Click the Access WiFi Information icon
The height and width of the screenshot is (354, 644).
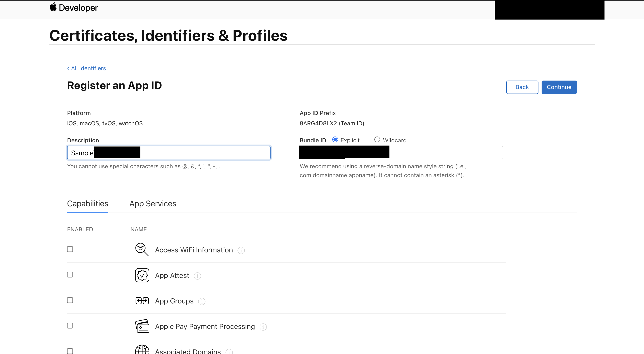pos(142,250)
